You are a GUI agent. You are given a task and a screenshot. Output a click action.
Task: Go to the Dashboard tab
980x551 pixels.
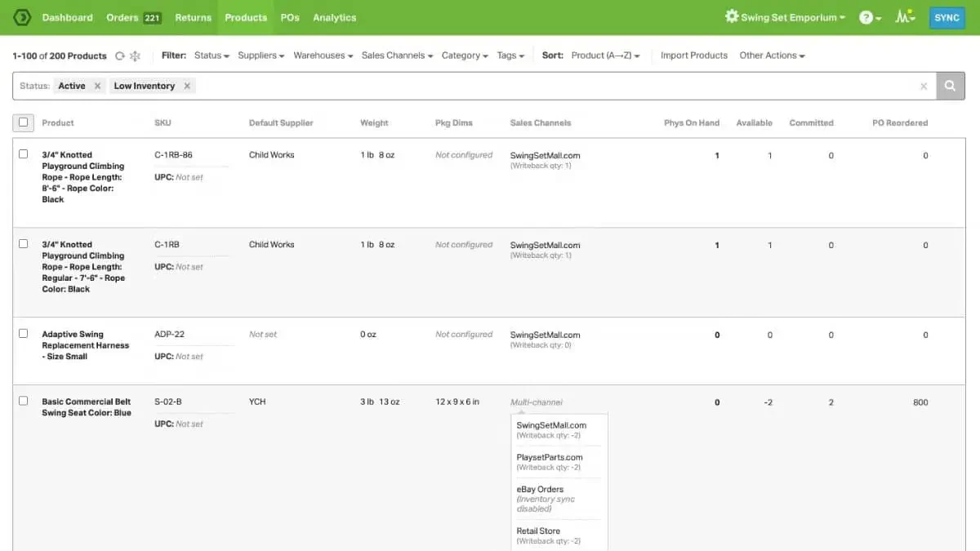click(x=67, y=17)
